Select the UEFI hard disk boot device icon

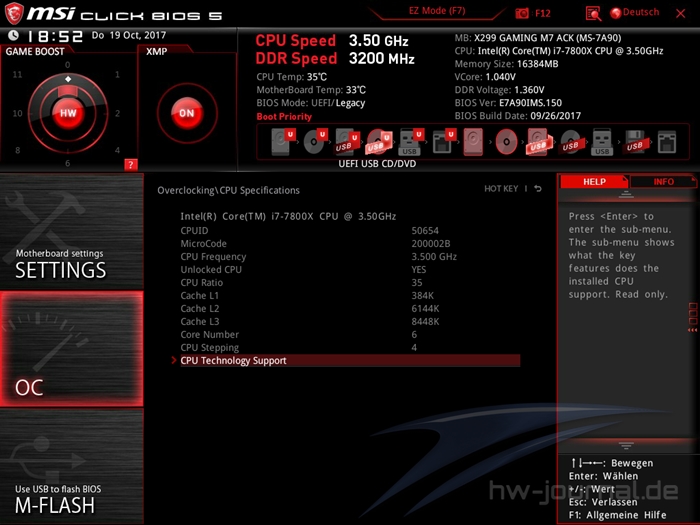[x=283, y=142]
